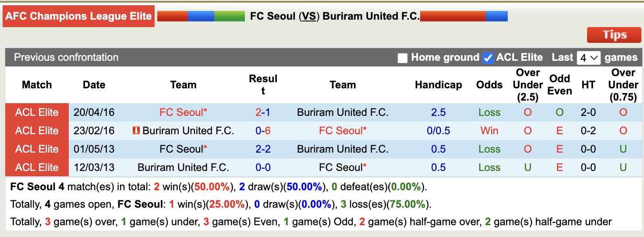Enable the Home ground checkbox
644x237 pixels.
402,58
